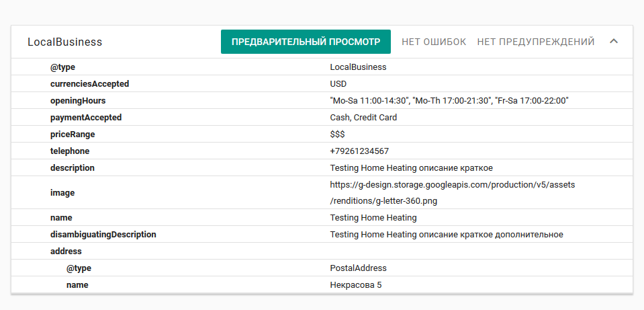Click the currenciesAccepted USD value

pyautogui.click(x=338, y=84)
